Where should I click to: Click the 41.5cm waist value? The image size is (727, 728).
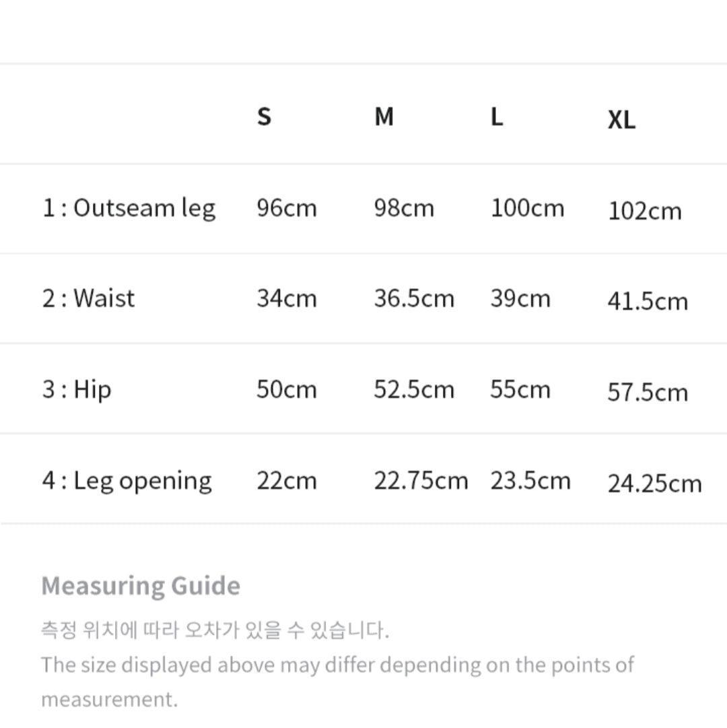tap(647, 301)
